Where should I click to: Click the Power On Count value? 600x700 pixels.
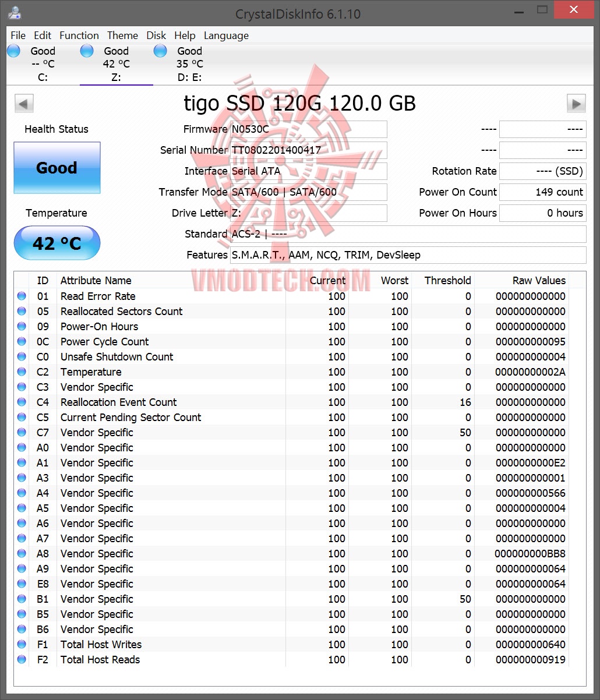click(x=543, y=192)
